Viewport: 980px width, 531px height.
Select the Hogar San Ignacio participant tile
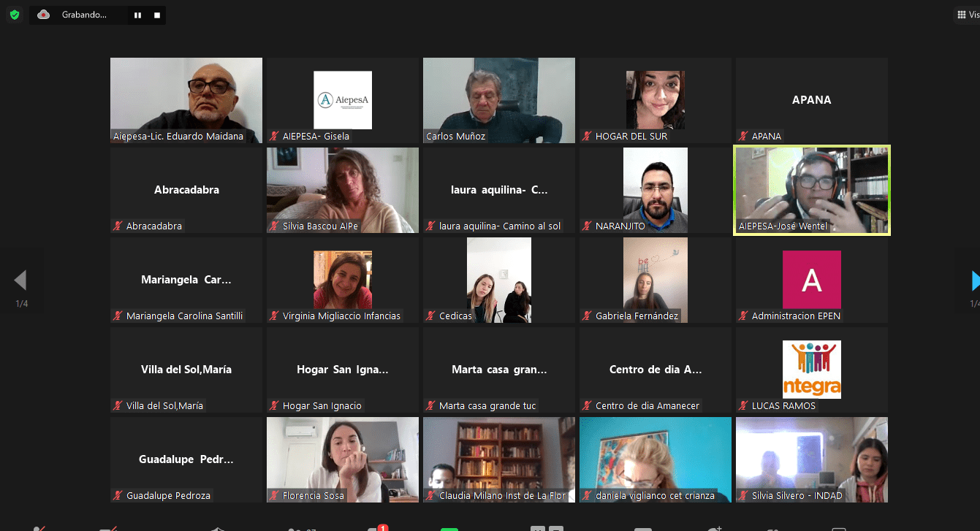coord(342,370)
